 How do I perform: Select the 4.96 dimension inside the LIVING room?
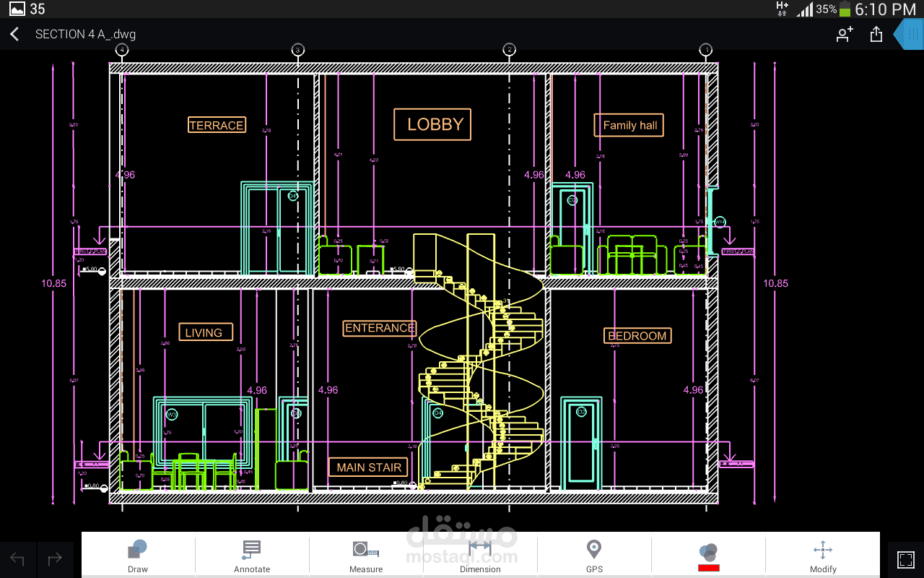point(257,390)
